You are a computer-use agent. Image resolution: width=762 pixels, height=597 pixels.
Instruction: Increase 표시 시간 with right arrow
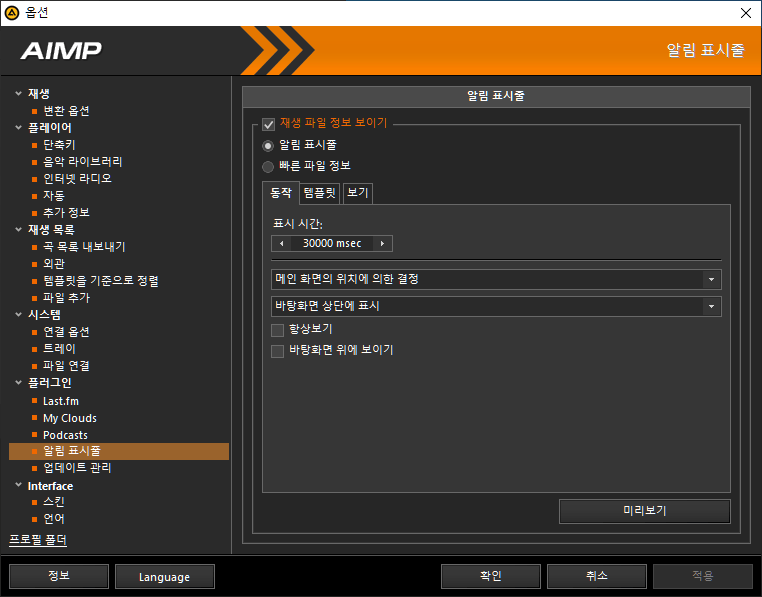382,244
